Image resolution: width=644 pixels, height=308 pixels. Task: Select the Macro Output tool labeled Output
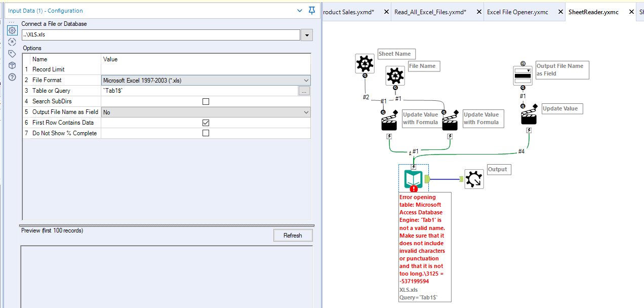click(x=474, y=179)
